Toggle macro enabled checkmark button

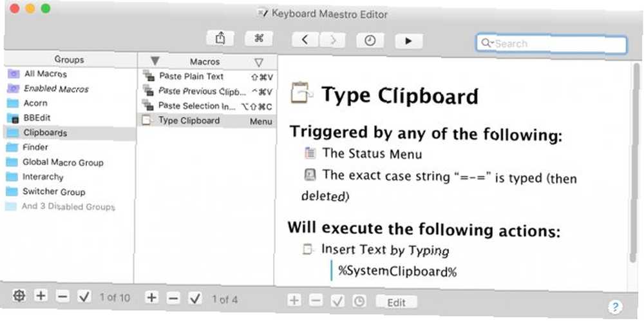(195, 298)
